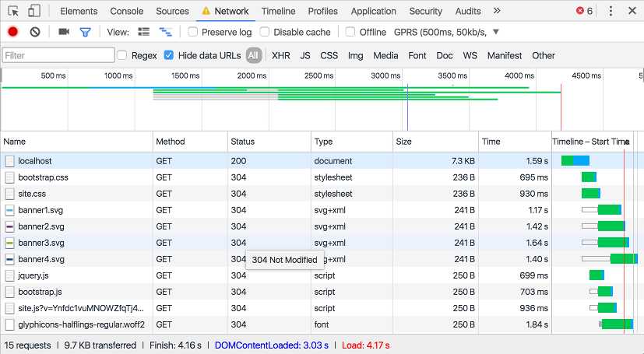The width and height of the screenshot is (644, 354).
Task: Expand the hidden tabs chevron
Action: (x=497, y=11)
